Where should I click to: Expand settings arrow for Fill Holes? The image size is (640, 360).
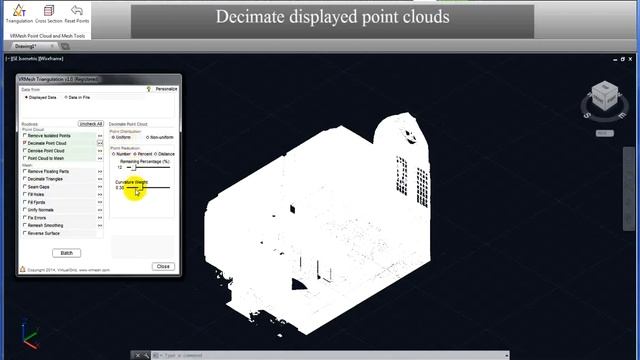100,195
